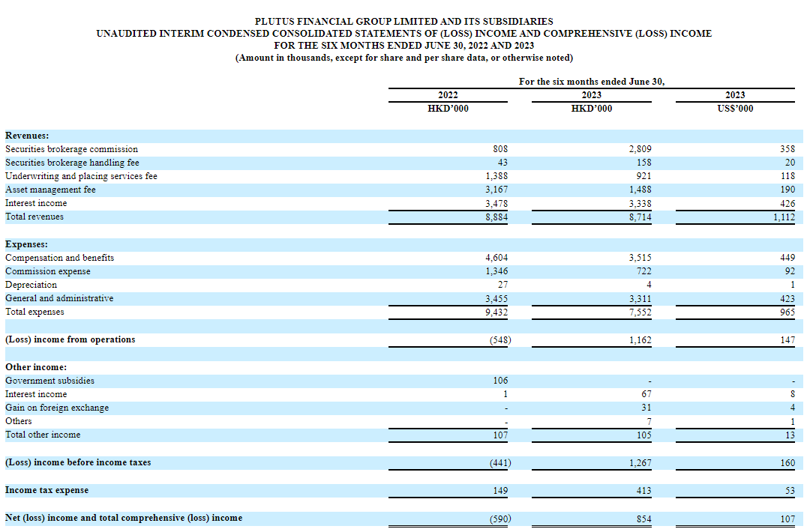This screenshot has height=532, width=807.
Task: Click the 'US$'000' column header
Action: [735, 109]
